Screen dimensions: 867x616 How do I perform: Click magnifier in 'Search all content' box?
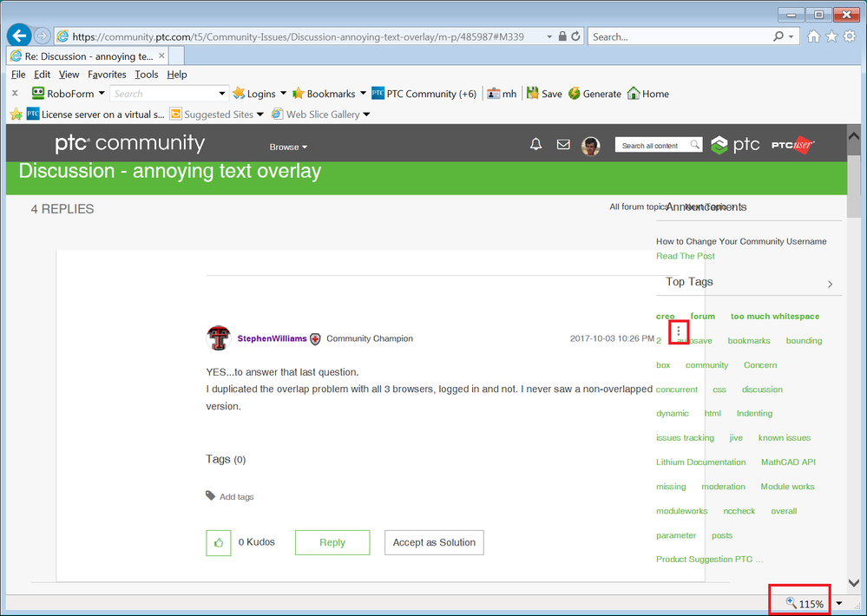694,144
